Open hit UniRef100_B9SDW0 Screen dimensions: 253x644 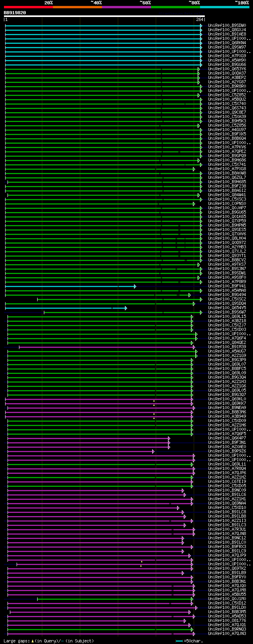click(227, 25)
